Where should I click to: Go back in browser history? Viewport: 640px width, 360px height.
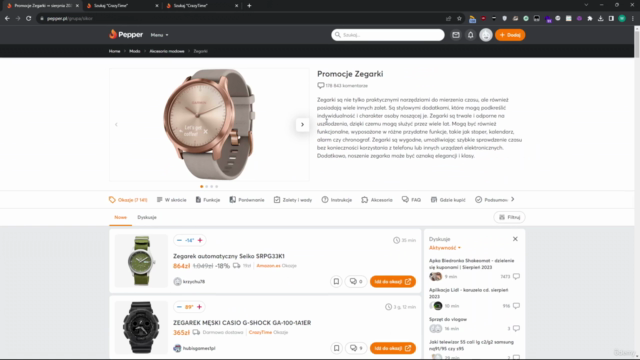tap(7, 18)
